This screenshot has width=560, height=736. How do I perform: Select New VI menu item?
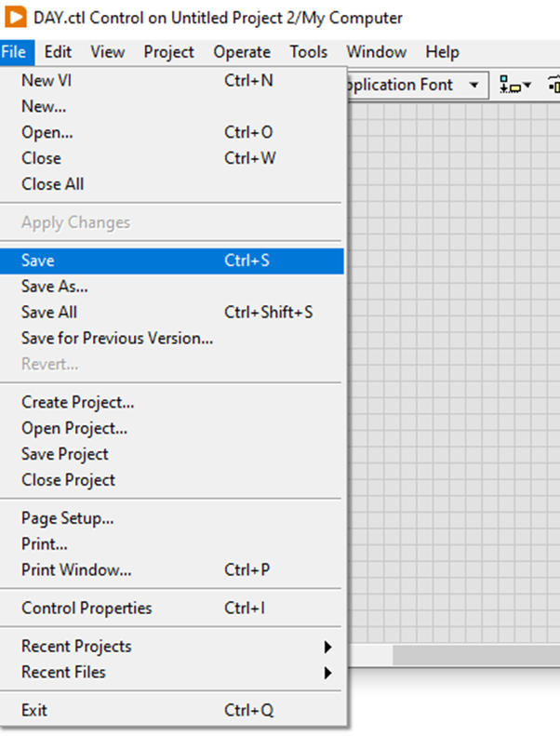(x=47, y=81)
